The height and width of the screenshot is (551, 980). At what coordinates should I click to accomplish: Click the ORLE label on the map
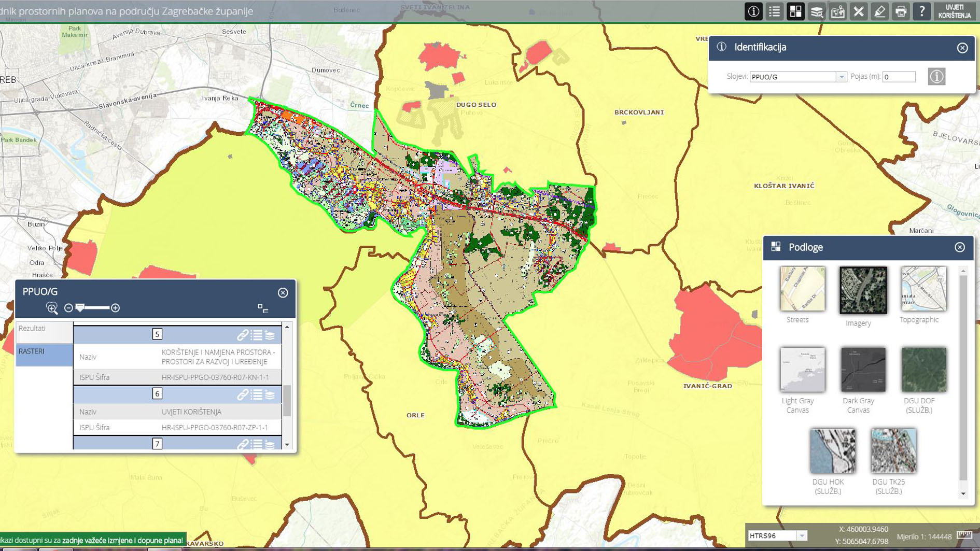(x=415, y=415)
